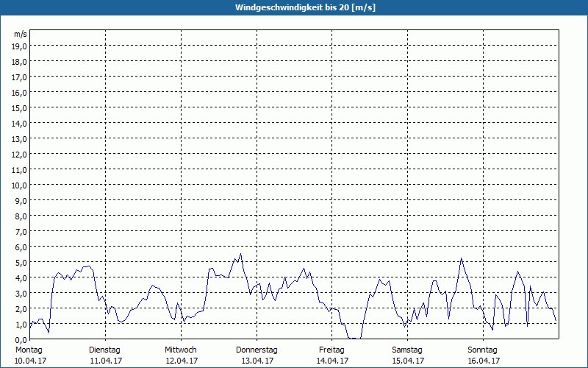
Task: Select the '10,0' y-axis label
Action: (21, 185)
